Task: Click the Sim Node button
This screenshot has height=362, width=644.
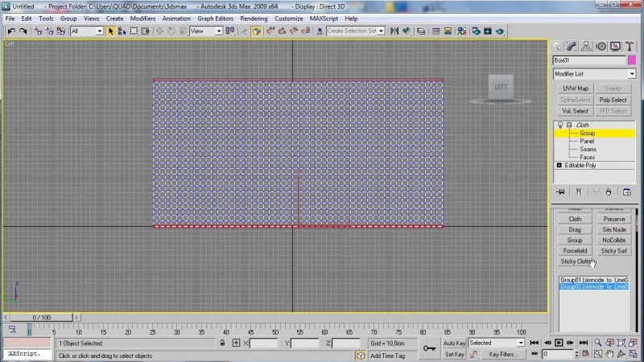Action: (614, 229)
